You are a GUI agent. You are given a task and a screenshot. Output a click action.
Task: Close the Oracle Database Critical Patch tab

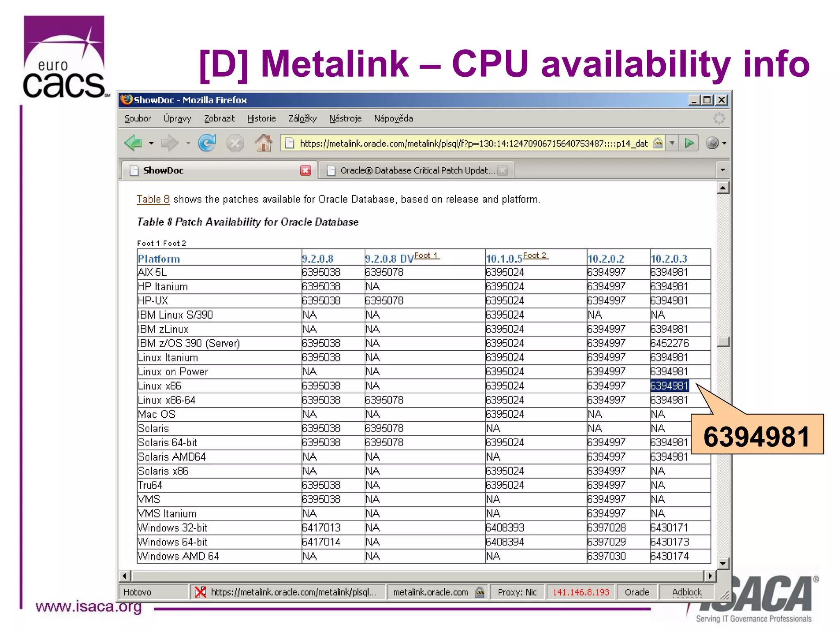[503, 170]
